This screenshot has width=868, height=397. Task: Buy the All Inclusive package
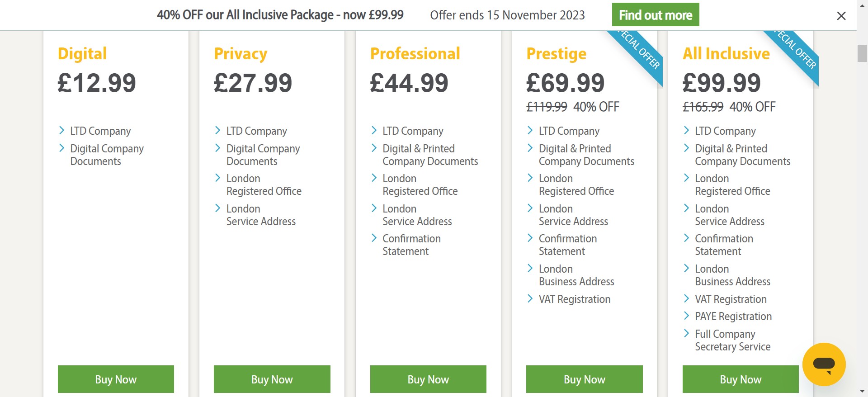coord(741,379)
